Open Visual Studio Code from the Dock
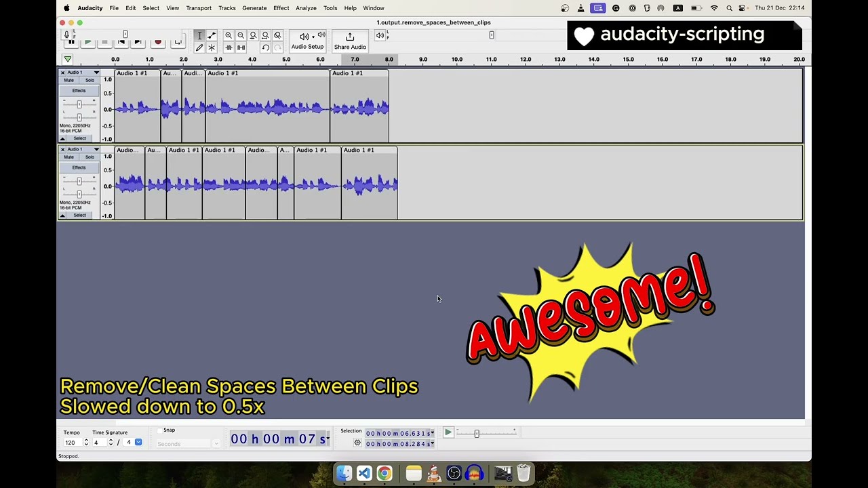Screen dimensions: 868x488 364,473
